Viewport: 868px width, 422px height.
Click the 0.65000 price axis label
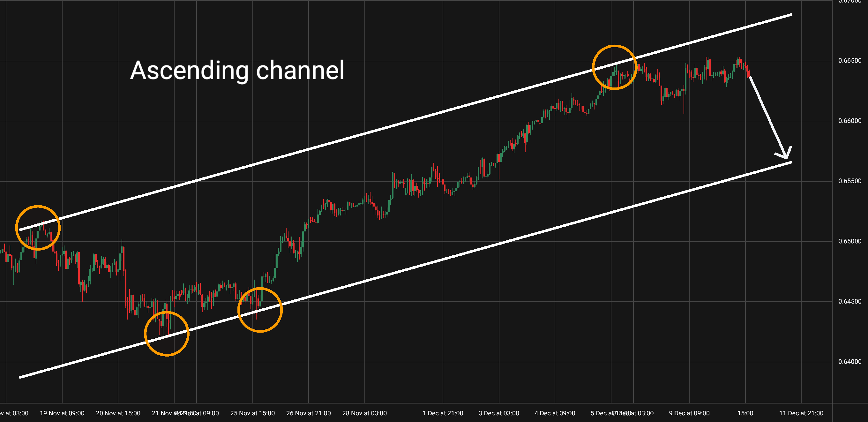point(849,241)
